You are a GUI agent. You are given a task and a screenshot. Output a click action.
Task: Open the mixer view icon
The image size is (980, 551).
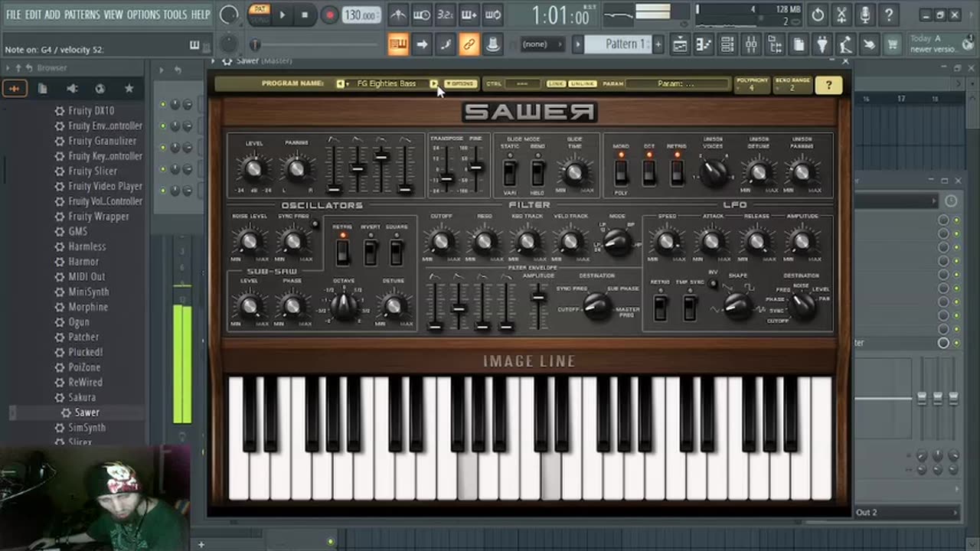pyautogui.click(x=751, y=45)
